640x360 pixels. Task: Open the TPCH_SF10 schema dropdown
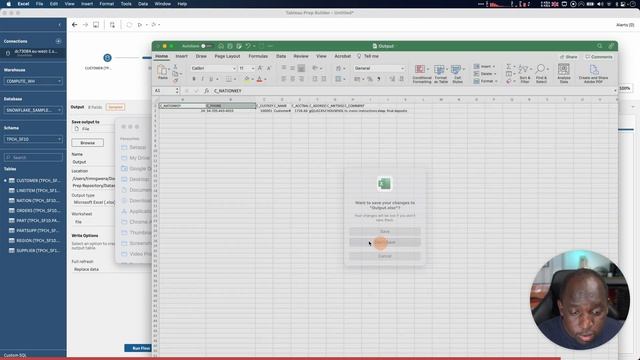(33, 139)
